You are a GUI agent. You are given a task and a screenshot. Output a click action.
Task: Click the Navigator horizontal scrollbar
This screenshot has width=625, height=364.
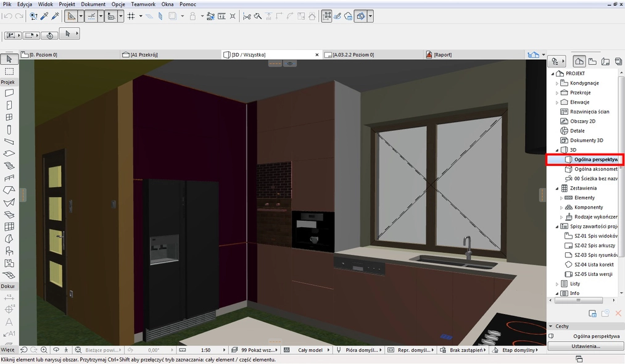[x=578, y=301]
